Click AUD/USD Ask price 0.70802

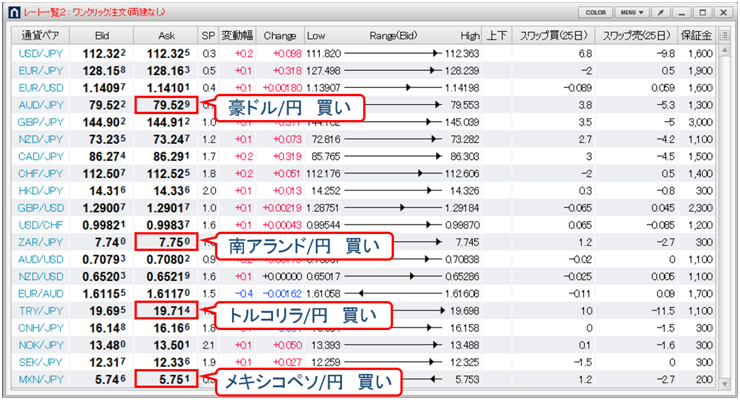tap(168, 259)
